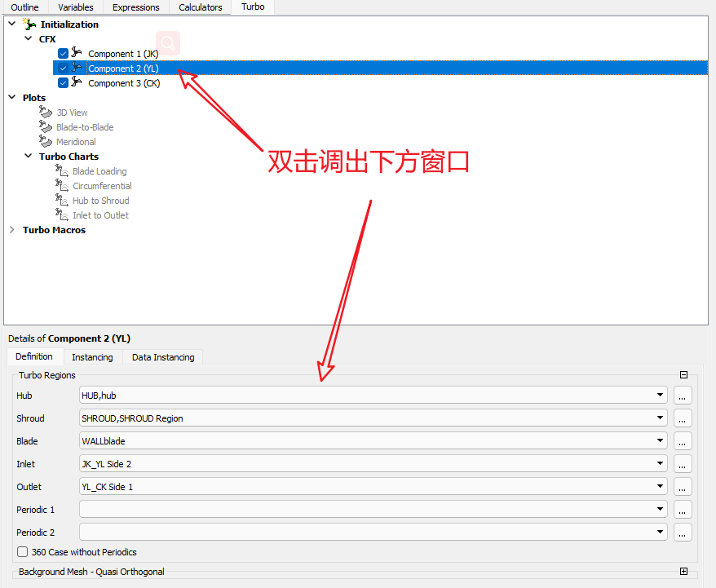The height and width of the screenshot is (588, 716).
Task: Expand the Turbo Macros tree node
Action: pos(12,230)
